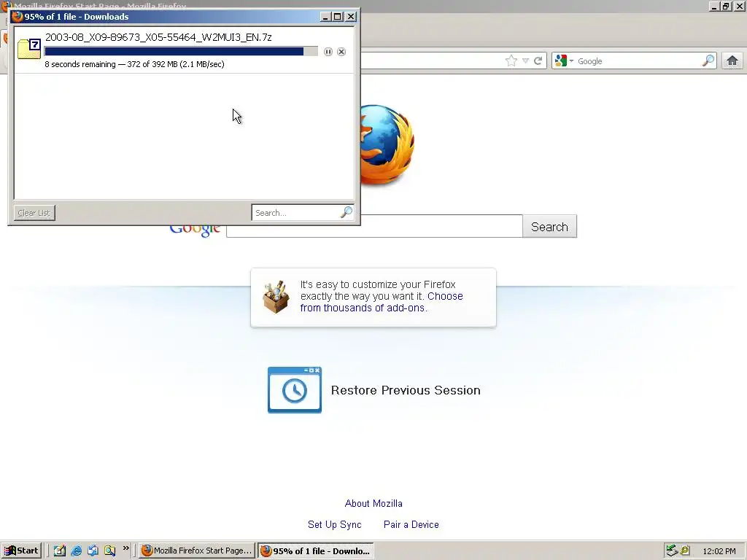The image size is (747, 560).
Task: Open the Set Up Sync link
Action: tap(334, 524)
